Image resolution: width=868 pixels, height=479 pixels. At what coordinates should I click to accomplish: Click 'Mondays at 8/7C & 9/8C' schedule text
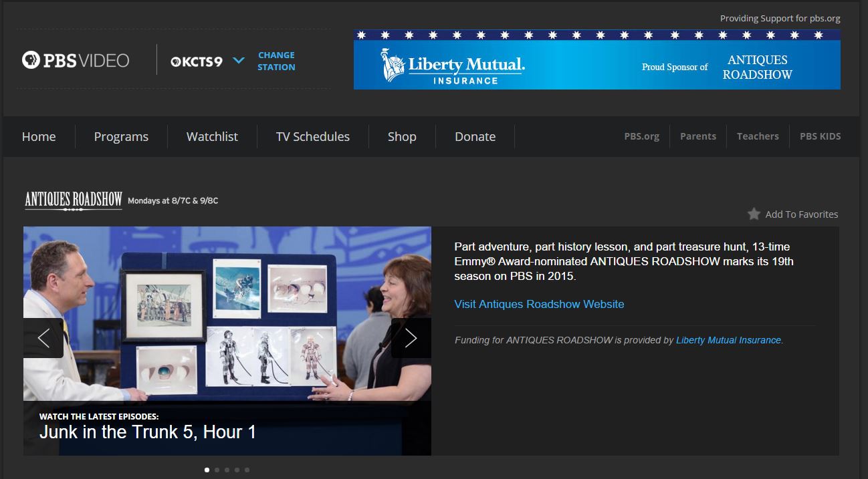(x=173, y=200)
